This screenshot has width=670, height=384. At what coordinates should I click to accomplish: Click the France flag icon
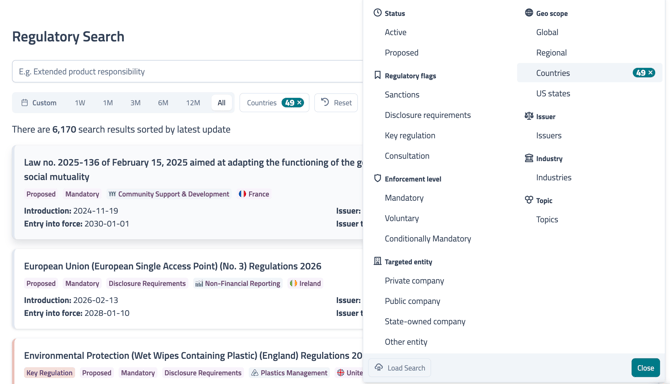(x=242, y=194)
